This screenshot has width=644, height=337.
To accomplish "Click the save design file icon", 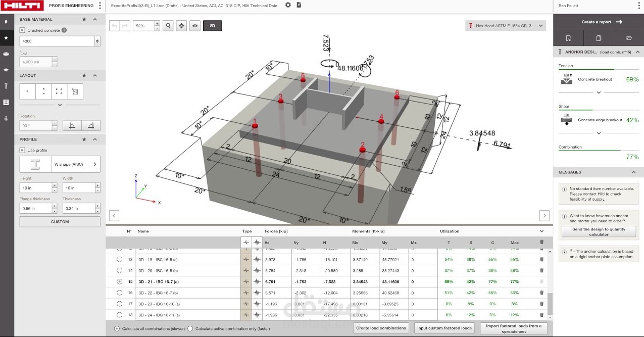I will click(x=299, y=5).
